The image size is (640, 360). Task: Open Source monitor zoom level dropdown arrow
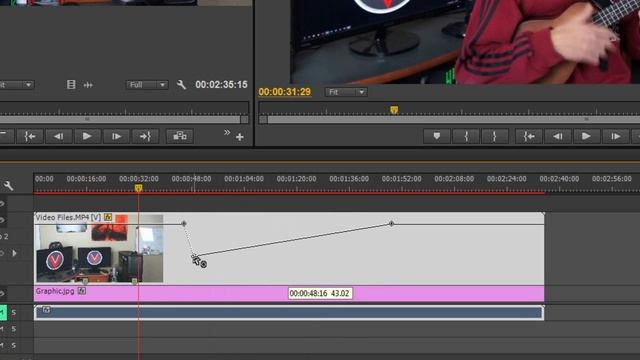pos(28,85)
